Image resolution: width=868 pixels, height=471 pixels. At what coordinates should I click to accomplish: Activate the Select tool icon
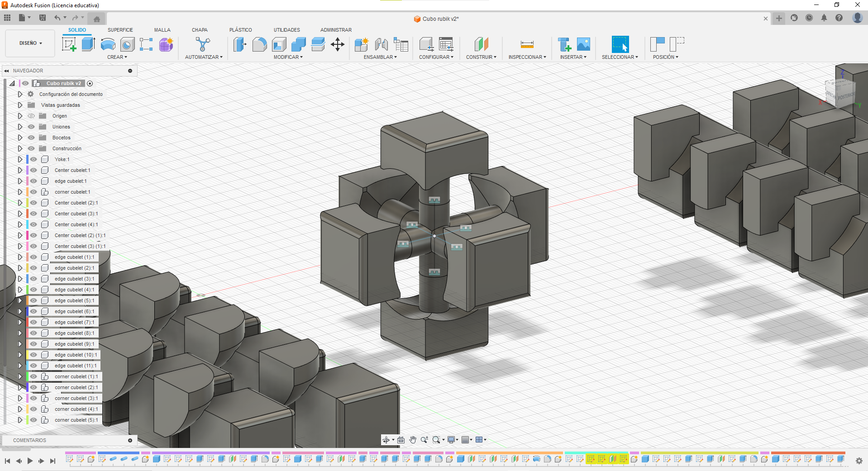[620, 44]
